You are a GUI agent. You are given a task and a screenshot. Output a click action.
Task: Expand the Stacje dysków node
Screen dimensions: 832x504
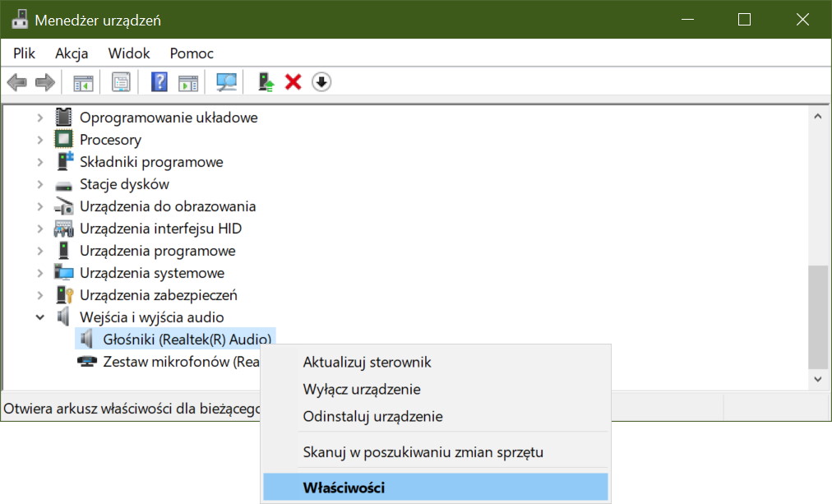coord(39,185)
